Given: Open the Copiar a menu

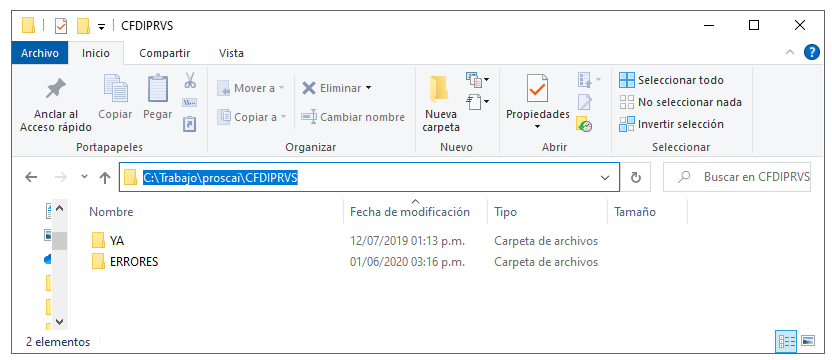Looking at the screenshot, I should [x=252, y=117].
